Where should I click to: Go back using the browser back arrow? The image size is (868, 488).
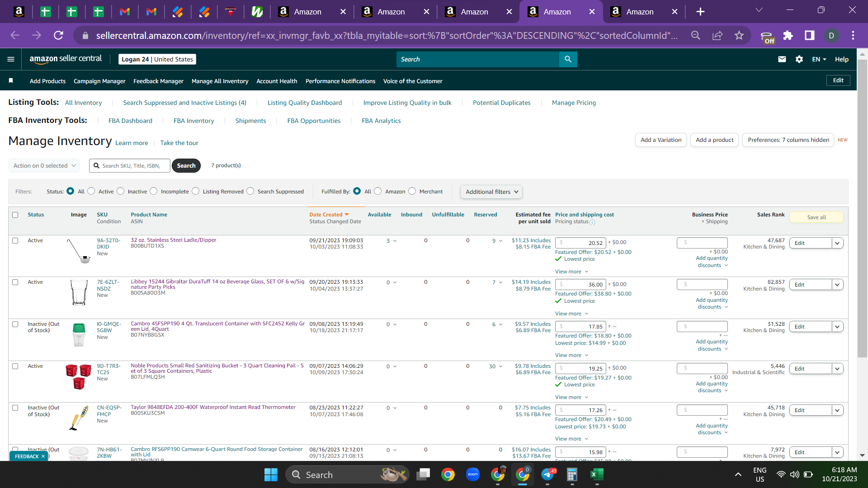tap(15, 35)
